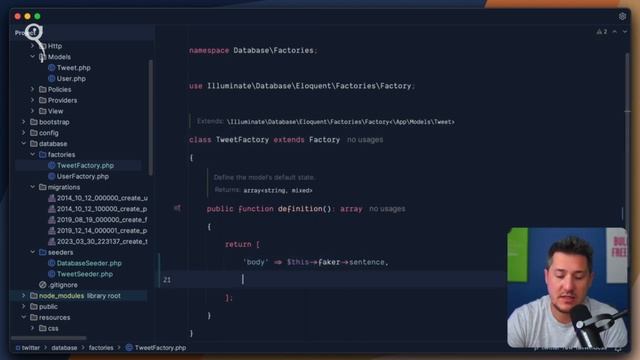Viewport: 640px width, 360px height.
Task: Expand the View folder
Action: point(32,111)
